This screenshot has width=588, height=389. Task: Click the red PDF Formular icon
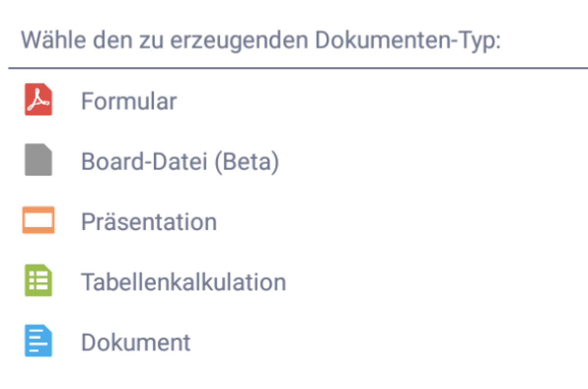click(x=38, y=101)
